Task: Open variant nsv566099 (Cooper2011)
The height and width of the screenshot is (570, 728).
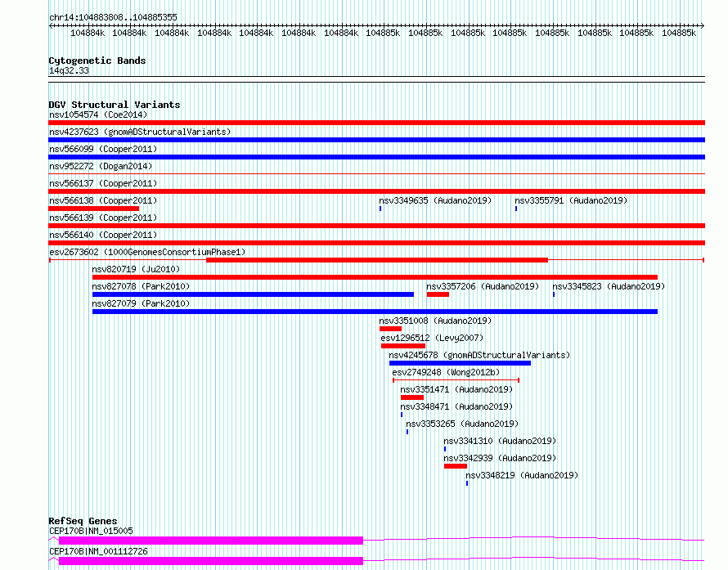Action: click(103, 149)
